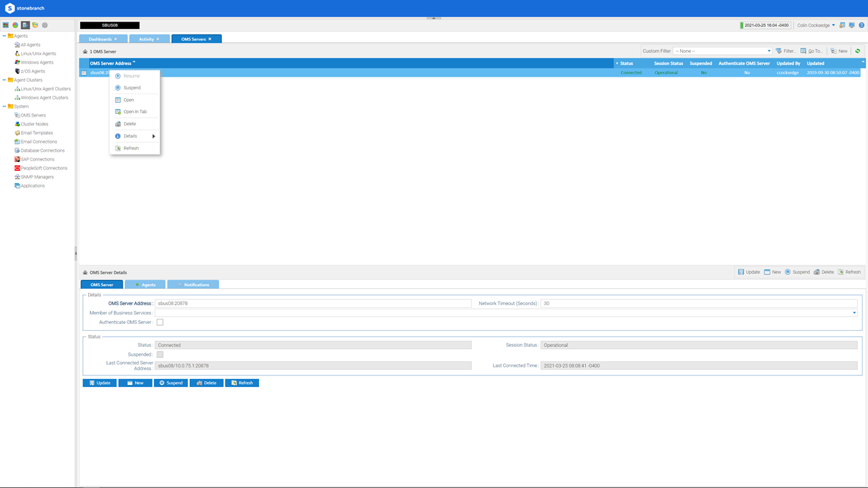The width and height of the screenshot is (868, 488).
Task: Click the settings gear icon in navigation toolbar
Action: point(45,25)
